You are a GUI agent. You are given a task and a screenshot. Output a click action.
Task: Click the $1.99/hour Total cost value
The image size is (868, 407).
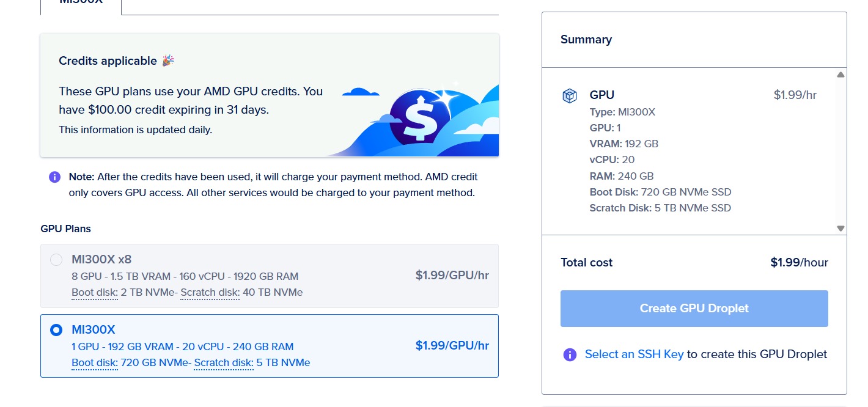799,263
